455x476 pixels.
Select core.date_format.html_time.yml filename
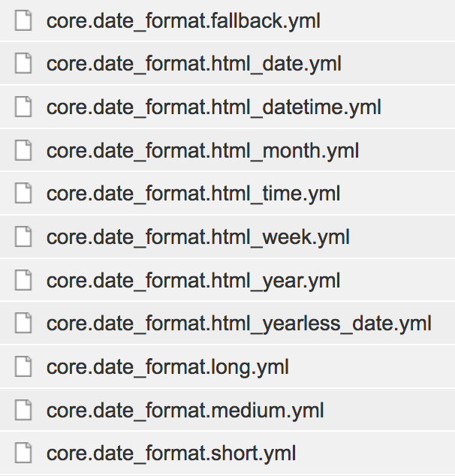193,194
